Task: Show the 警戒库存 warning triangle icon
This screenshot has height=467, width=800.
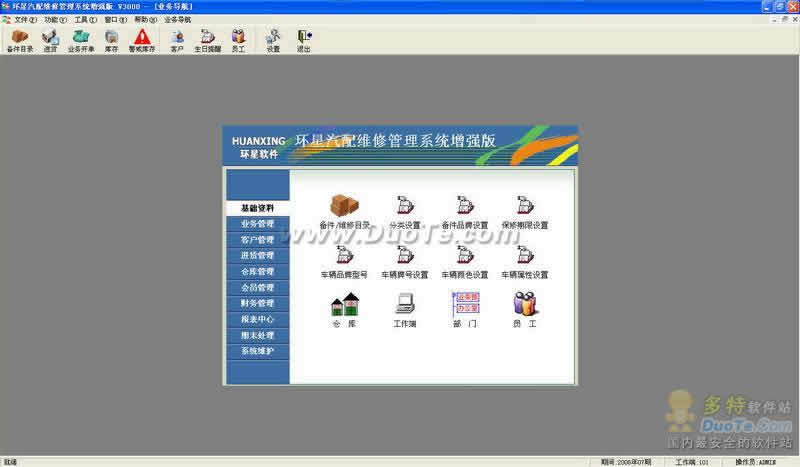Action: tap(142, 41)
